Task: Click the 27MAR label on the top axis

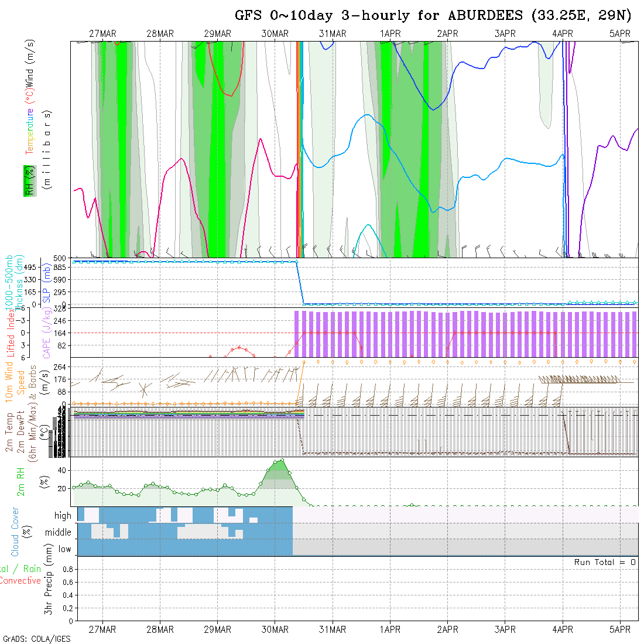Action: (102, 34)
